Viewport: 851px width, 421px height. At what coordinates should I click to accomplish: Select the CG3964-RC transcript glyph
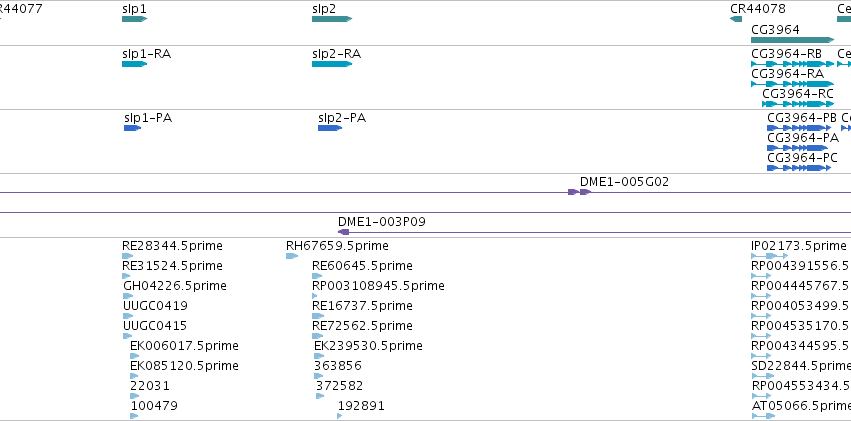click(798, 104)
